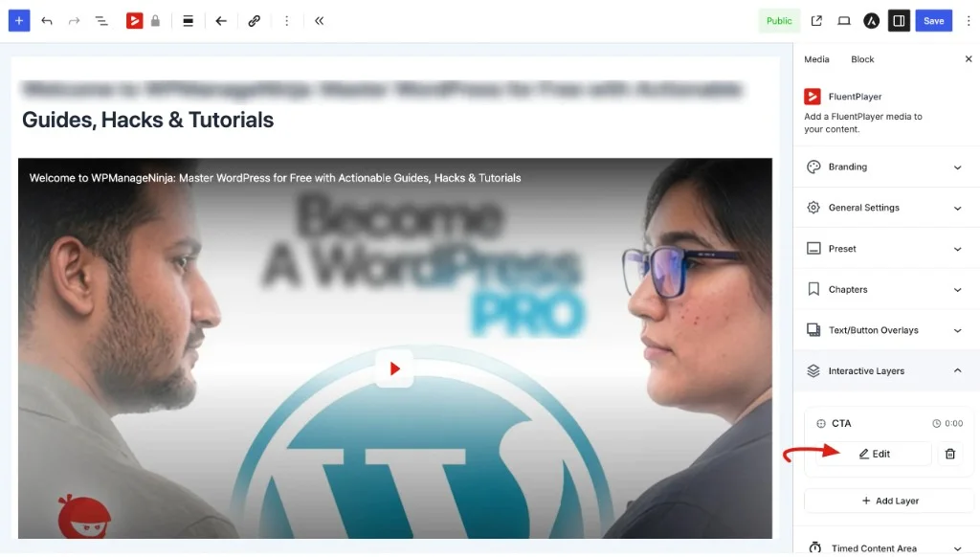Click the lock icon in block toolbar
This screenshot has height=557, width=980.
point(156,21)
